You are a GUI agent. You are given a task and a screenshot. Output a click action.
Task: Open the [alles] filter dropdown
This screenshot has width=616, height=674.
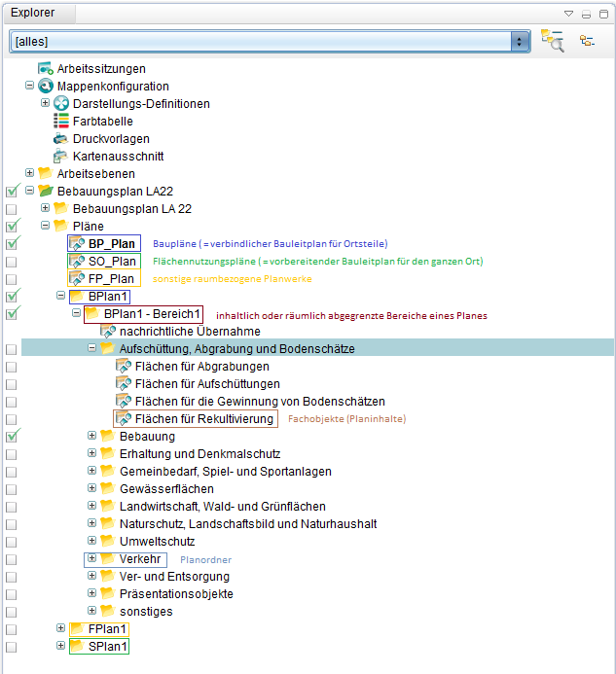point(520,42)
